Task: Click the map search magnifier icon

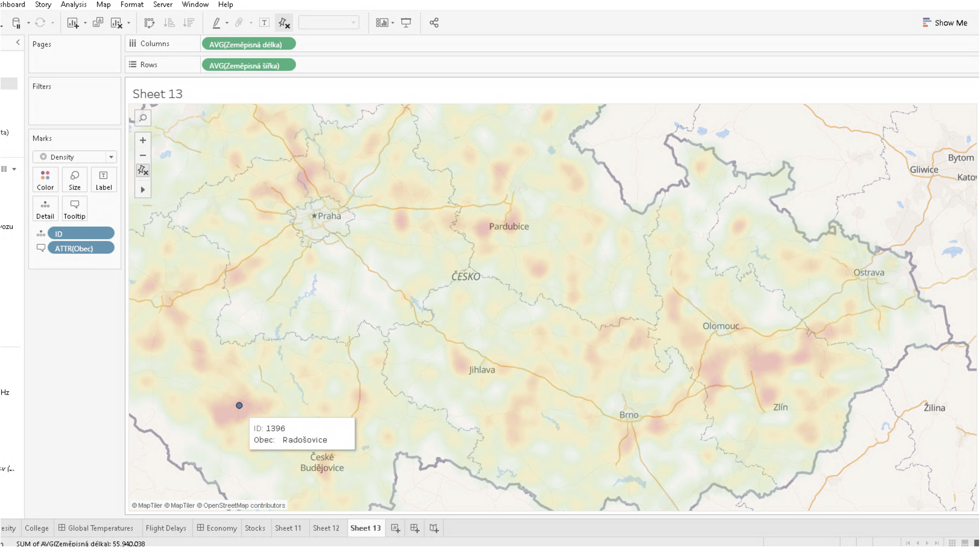Action: coord(143,118)
